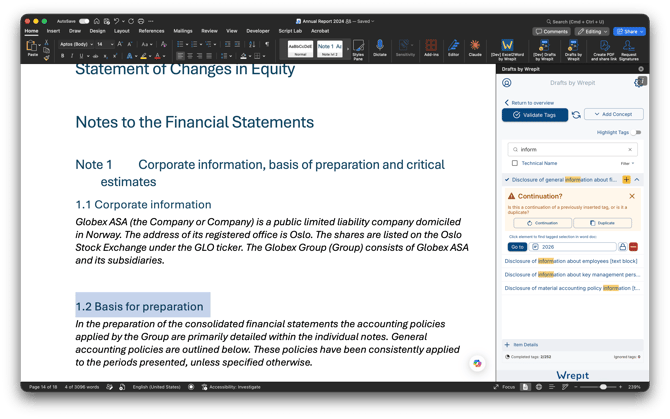Open the Editor tool
Viewport: 670px width, 419px height.
[453, 48]
